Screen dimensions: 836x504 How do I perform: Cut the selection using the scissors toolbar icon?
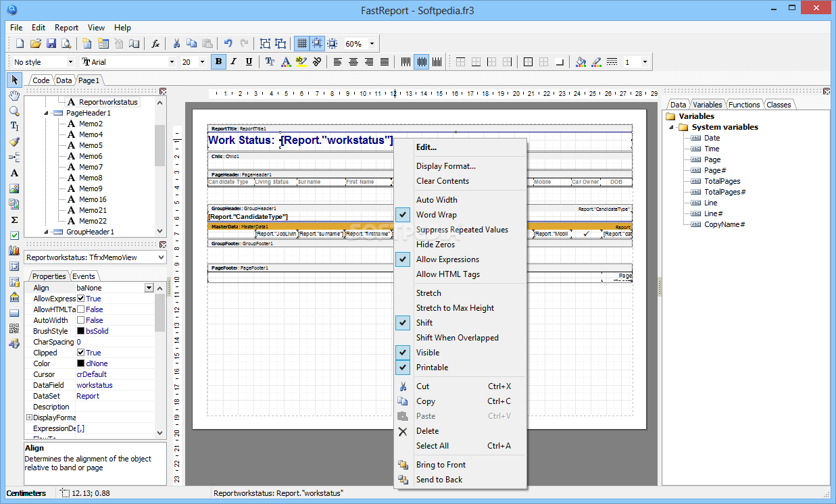point(176,44)
